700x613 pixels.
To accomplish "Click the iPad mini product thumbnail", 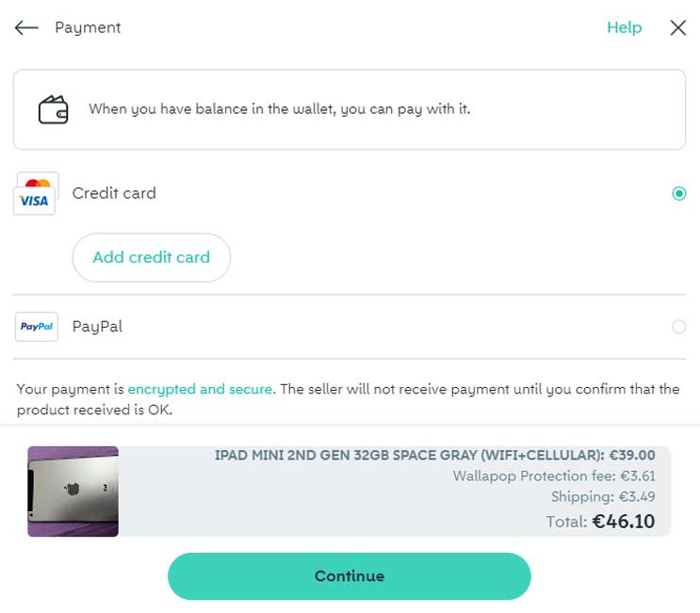I will tap(73, 492).
